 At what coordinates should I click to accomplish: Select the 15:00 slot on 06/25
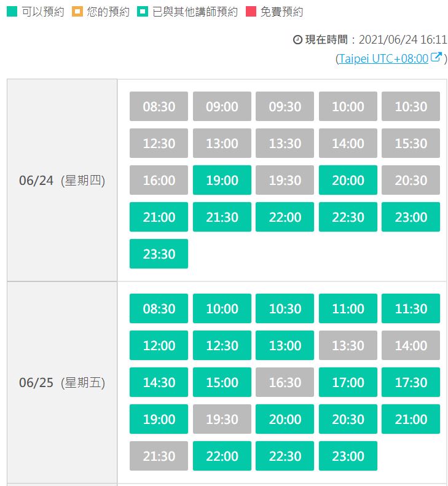(222, 382)
